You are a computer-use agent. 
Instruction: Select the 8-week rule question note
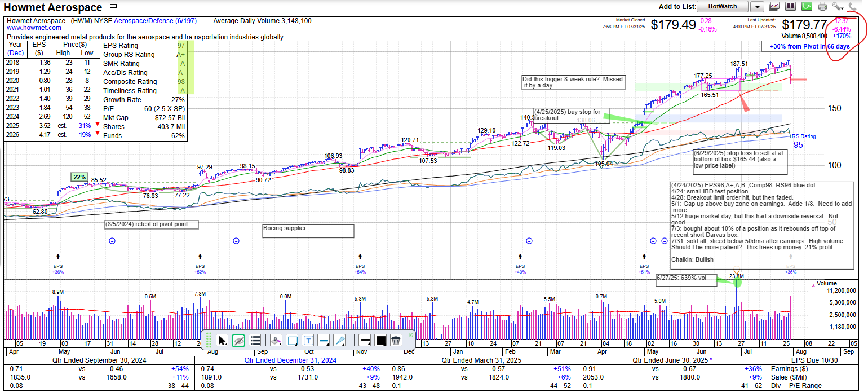pyautogui.click(x=573, y=82)
